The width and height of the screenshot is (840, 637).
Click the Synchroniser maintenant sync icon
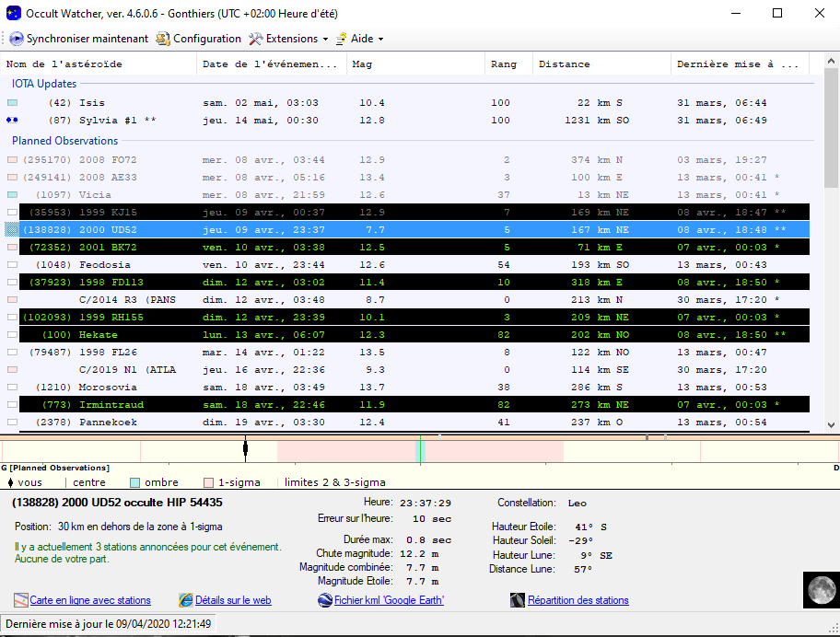tap(17, 39)
